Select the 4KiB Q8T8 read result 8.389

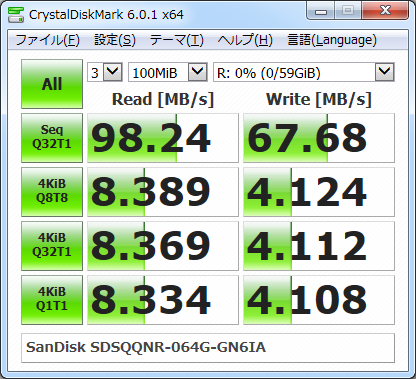[x=163, y=192]
